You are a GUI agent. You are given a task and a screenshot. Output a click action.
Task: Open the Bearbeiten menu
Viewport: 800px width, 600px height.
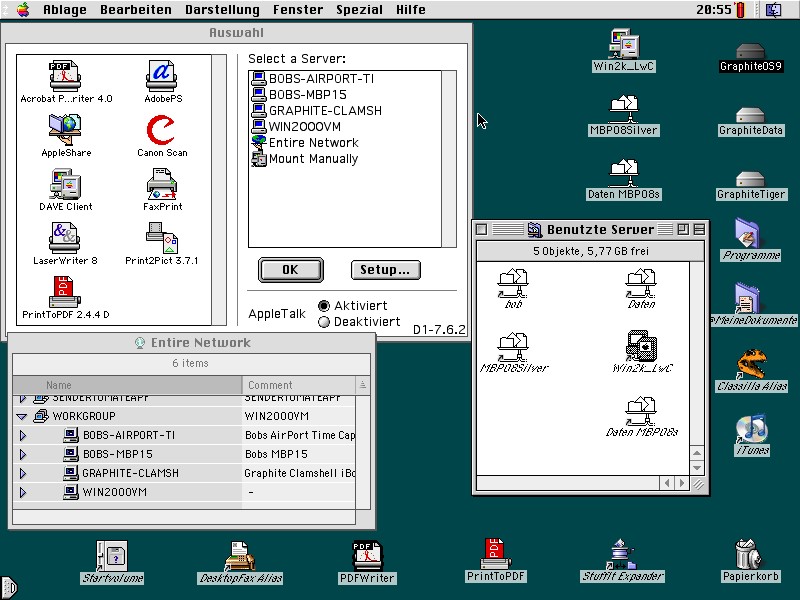136,10
